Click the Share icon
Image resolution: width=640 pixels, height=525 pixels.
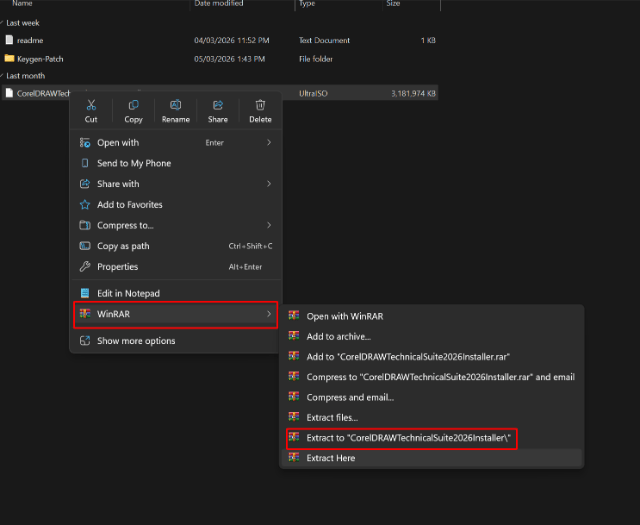pos(218,105)
